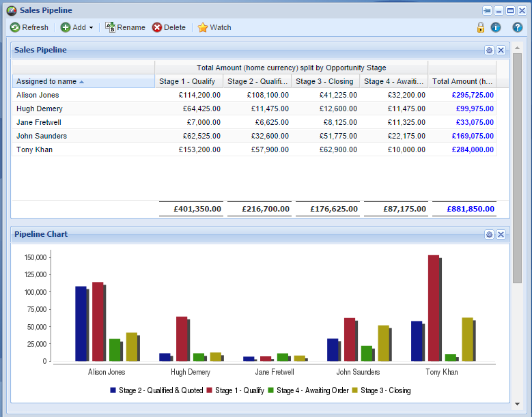Click the yellow Stage 3 - Closing legend swatch
532x417 pixels.
point(355,390)
